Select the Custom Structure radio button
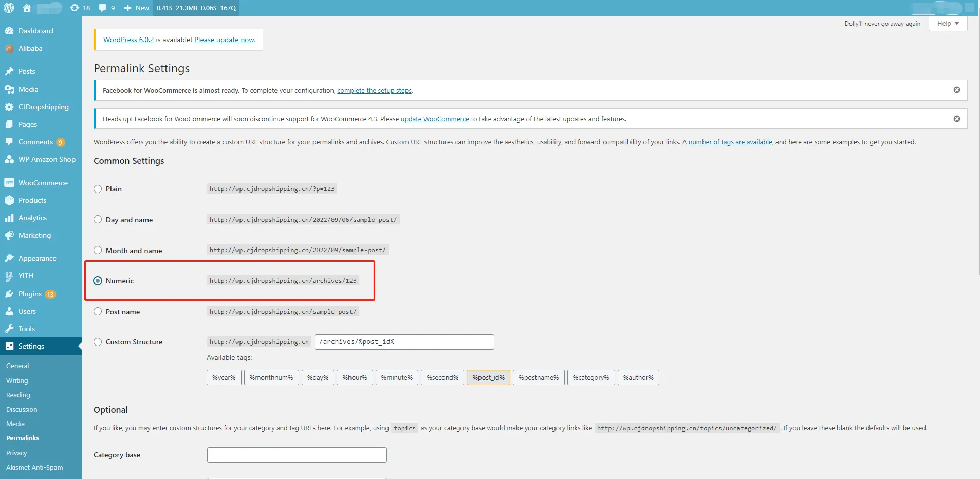980x479 pixels. (x=98, y=342)
